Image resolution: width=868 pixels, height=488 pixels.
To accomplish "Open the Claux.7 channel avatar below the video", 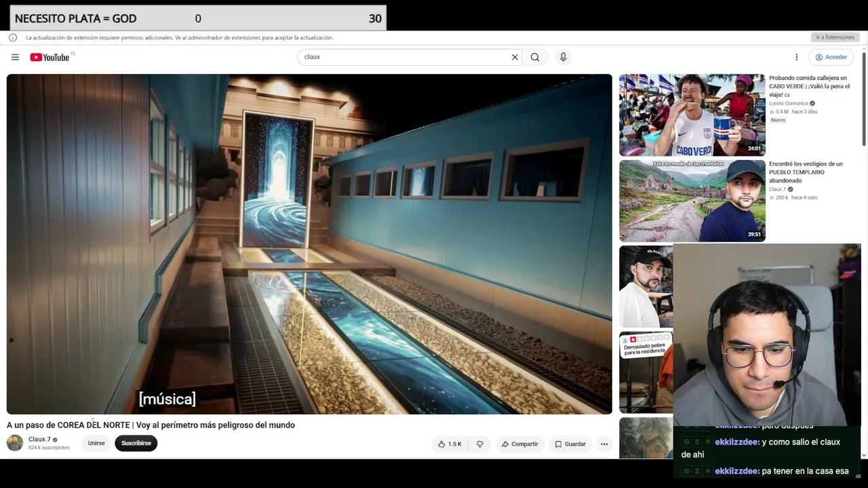I will [15, 443].
